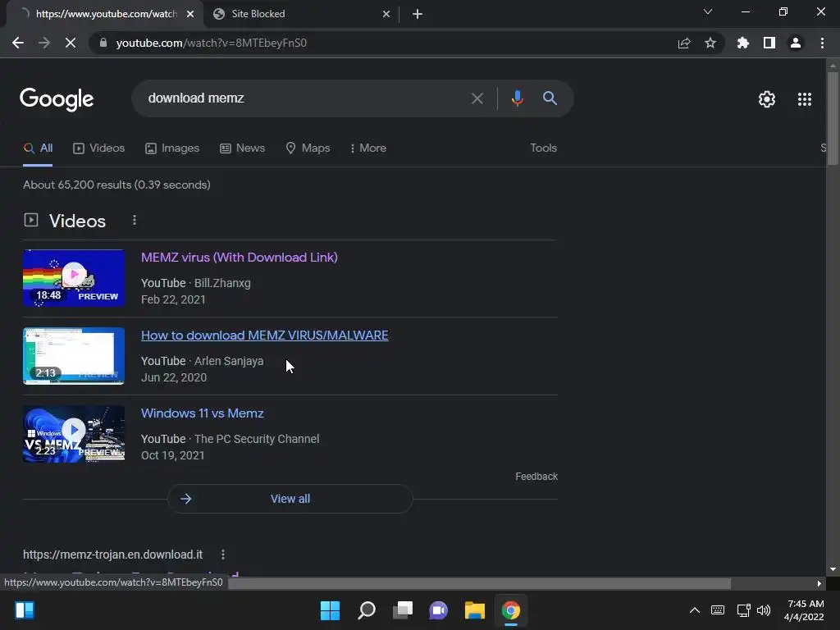Open the Chrome profile avatar
This screenshot has height=630, width=840.
[x=796, y=43]
